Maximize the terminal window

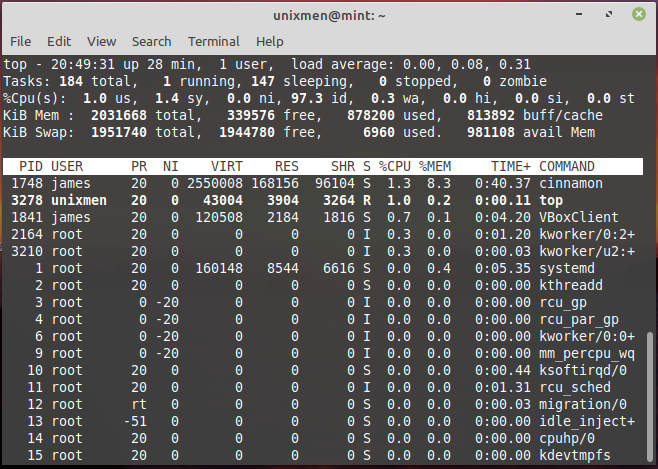click(x=609, y=14)
